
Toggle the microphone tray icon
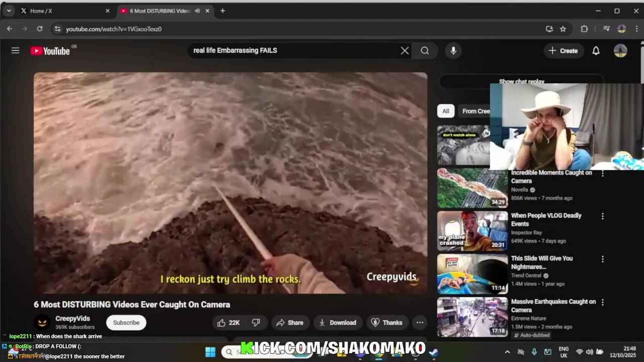click(x=534, y=352)
